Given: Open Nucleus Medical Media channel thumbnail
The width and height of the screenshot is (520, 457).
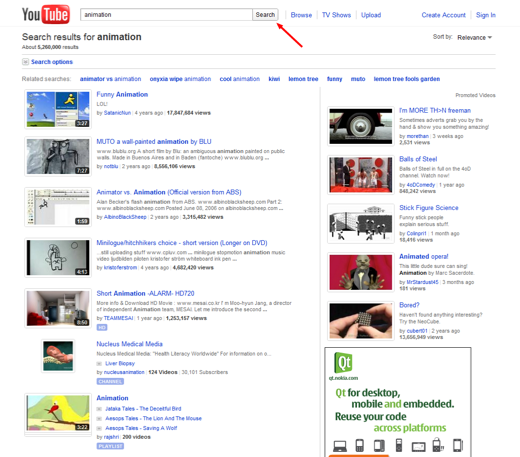Looking at the screenshot, I should click(58, 356).
